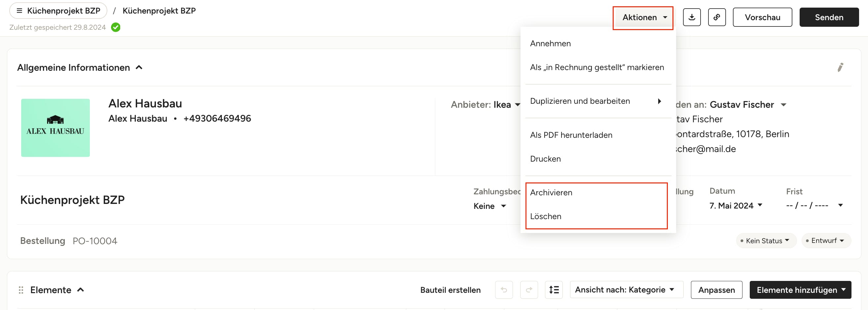Click the pencil edit icon in Allgemeine Informationen
Viewport: 868px width, 310px height.
(x=840, y=67)
